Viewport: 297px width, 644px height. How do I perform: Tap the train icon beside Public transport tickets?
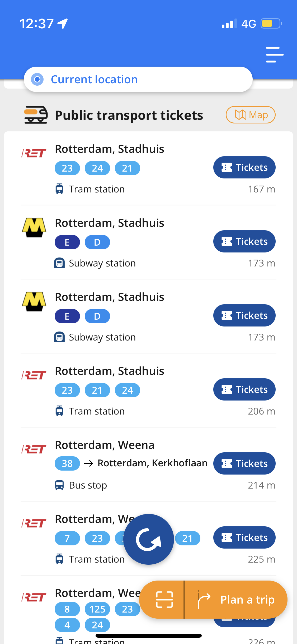coord(36,115)
